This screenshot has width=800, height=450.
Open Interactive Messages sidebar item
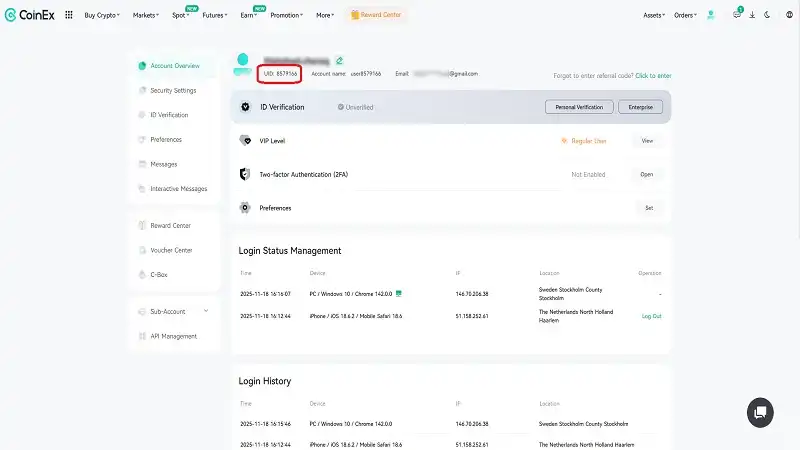pyautogui.click(x=179, y=188)
